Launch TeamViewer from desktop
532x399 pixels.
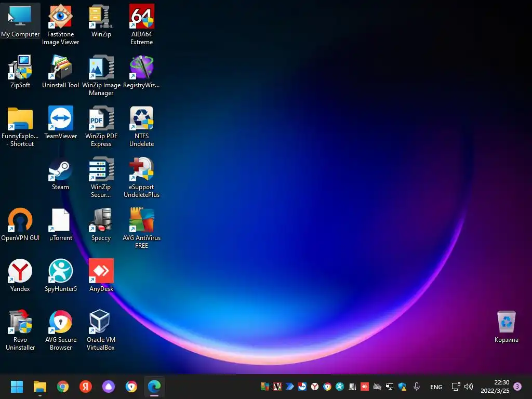[60, 122]
